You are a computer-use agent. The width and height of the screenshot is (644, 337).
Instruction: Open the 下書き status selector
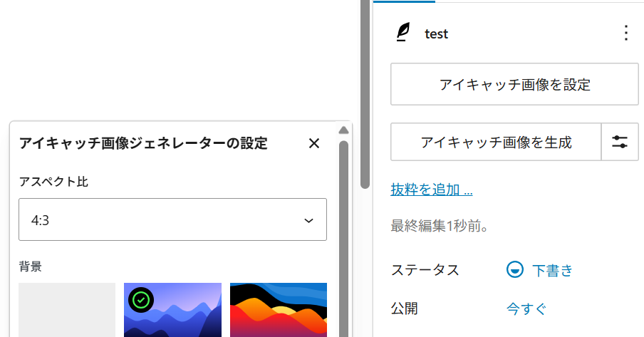(x=552, y=270)
